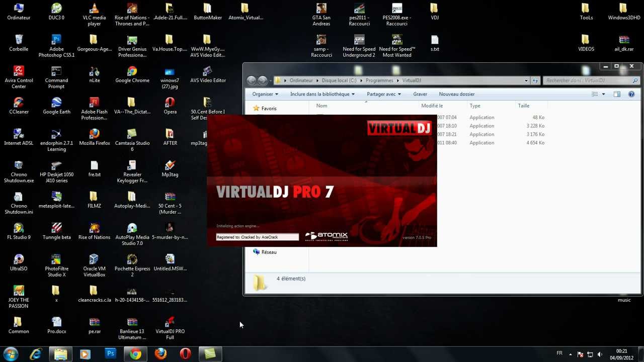Open the Pro.docx desktop file
The image size is (644, 362).
[x=56, y=325]
